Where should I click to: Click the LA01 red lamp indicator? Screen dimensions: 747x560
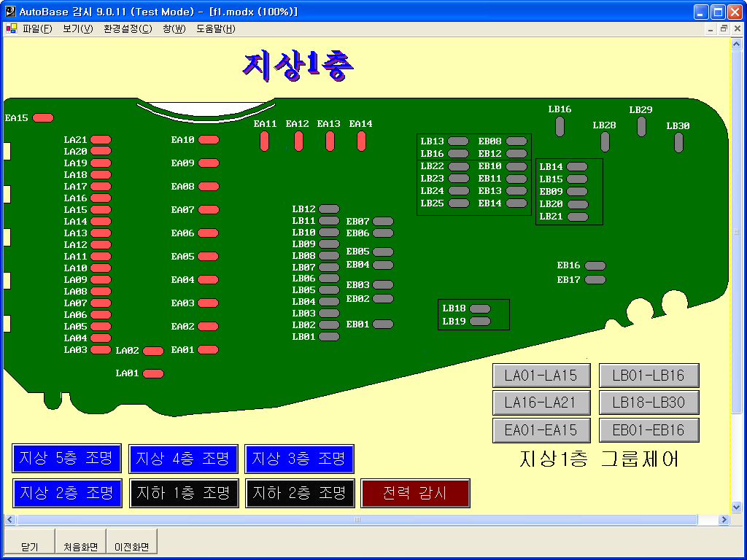coord(153,374)
